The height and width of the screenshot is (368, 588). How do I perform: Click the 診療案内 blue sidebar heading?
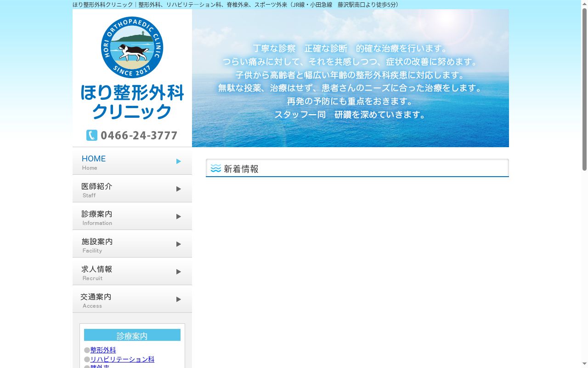coord(132,335)
